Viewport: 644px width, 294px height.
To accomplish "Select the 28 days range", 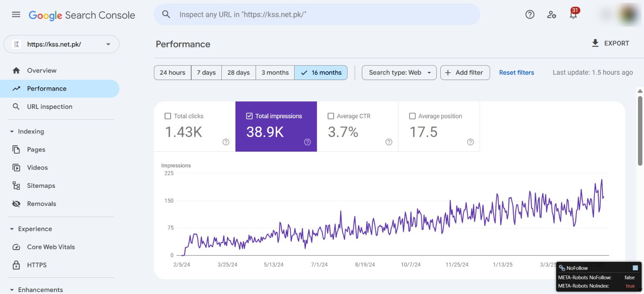I will (x=239, y=72).
